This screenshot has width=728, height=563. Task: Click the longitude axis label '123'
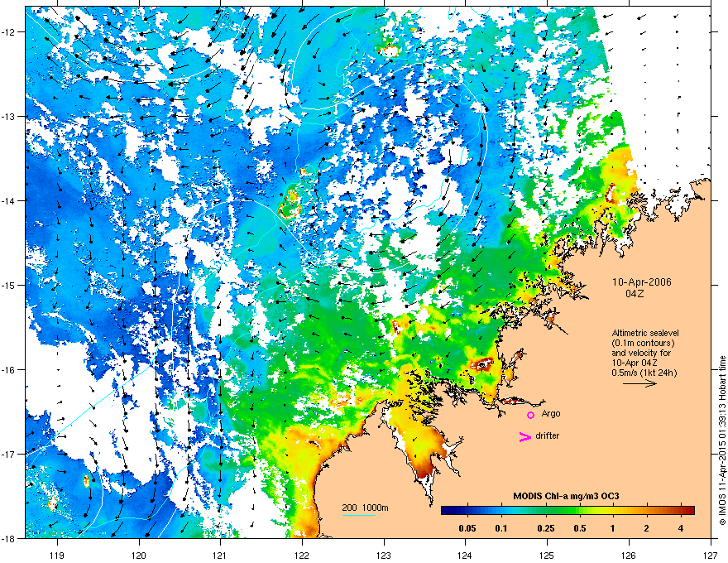(384, 555)
